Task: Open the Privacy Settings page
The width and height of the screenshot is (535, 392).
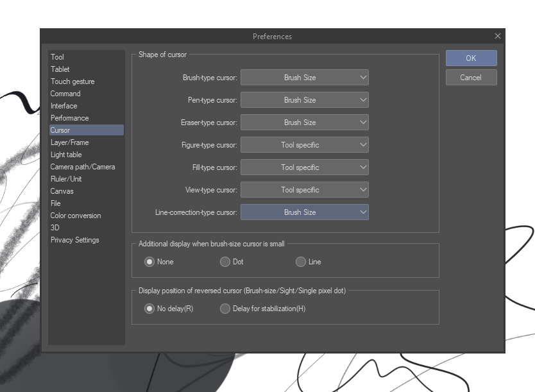Action: click(73, 240)
